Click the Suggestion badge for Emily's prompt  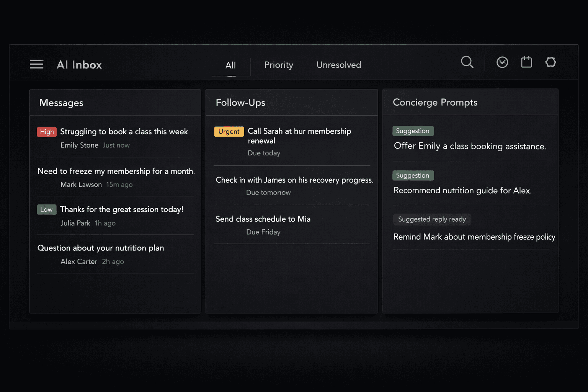click(x=413, y=131)
